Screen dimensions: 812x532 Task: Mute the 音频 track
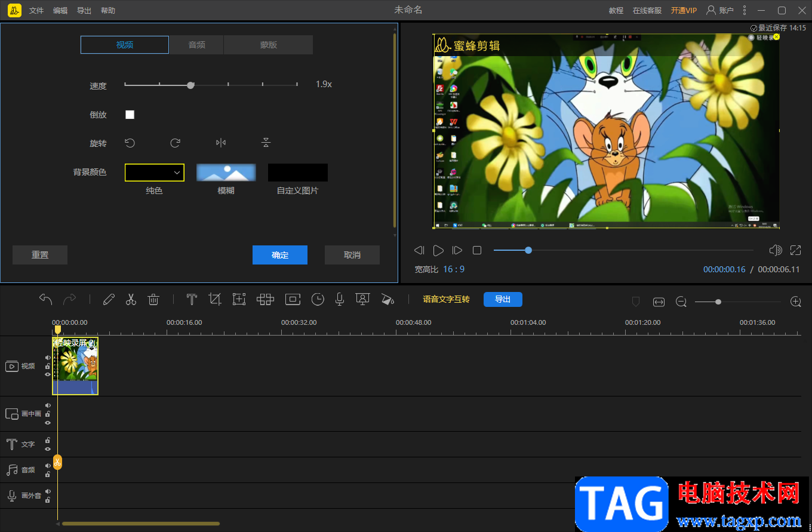(x=48, y=466)
